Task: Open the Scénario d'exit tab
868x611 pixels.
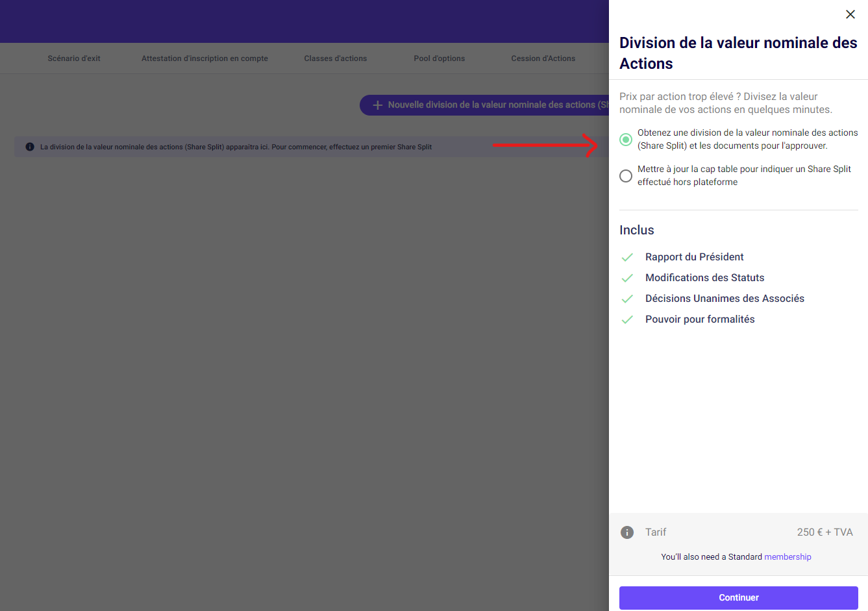Action: [x=74, y=58]
